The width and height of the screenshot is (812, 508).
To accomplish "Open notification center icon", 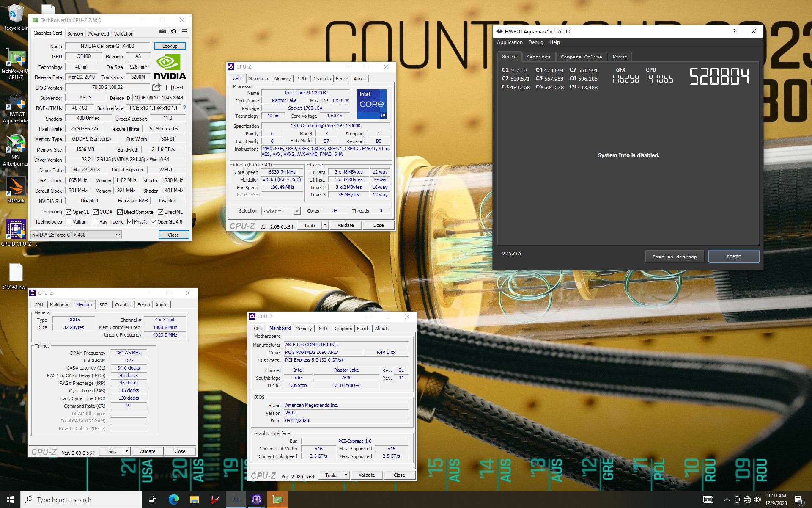I will point(799,500).
